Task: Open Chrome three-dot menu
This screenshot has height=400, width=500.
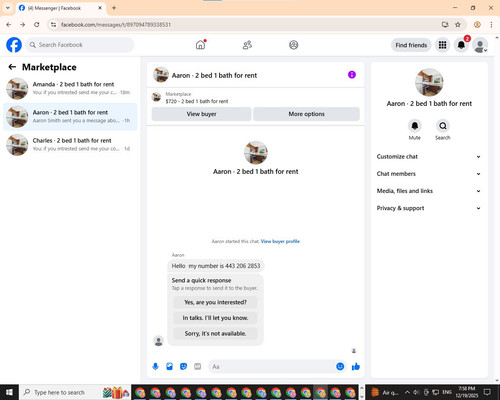Action: pyautogui.click(x=491, y=25)
